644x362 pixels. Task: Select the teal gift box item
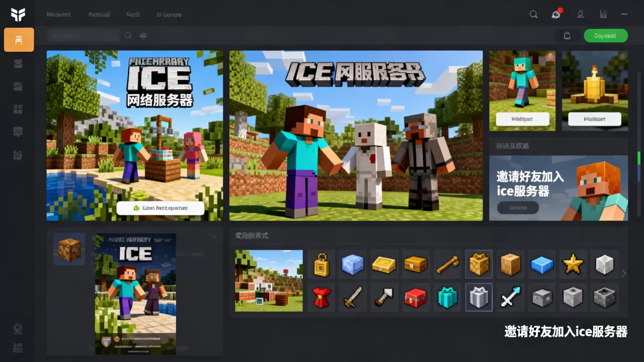coord(447,297)
